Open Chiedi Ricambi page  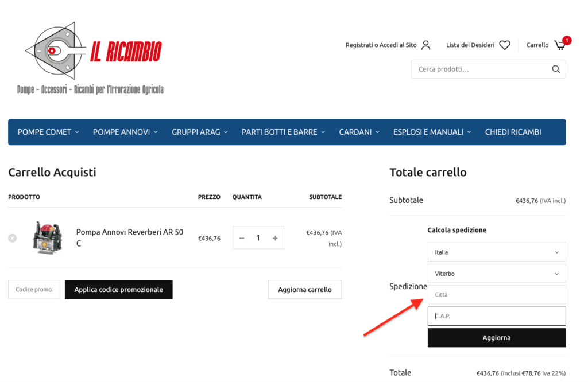tap(513, 132)
